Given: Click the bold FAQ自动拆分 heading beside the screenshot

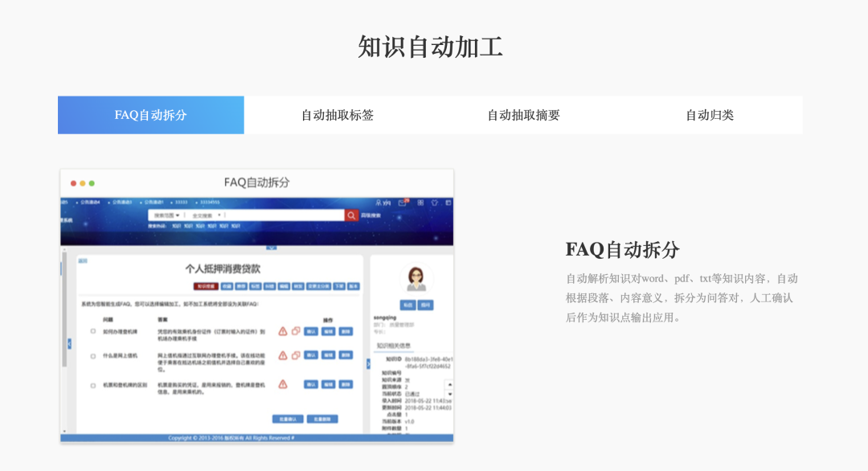Looking at the screenshot, I should (622, 250).
